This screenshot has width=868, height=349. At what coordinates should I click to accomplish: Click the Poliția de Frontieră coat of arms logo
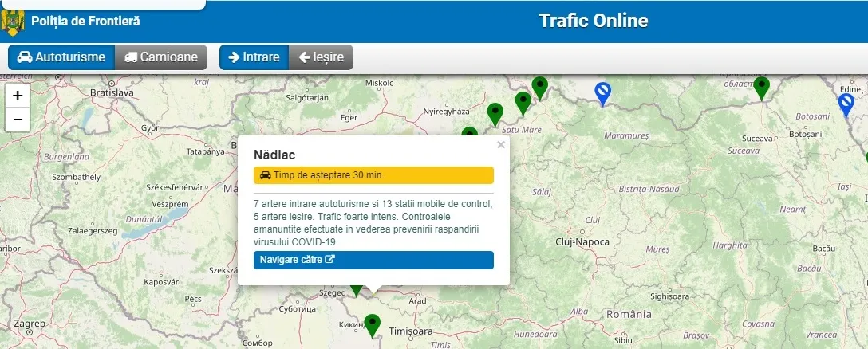tap(13, 22)
